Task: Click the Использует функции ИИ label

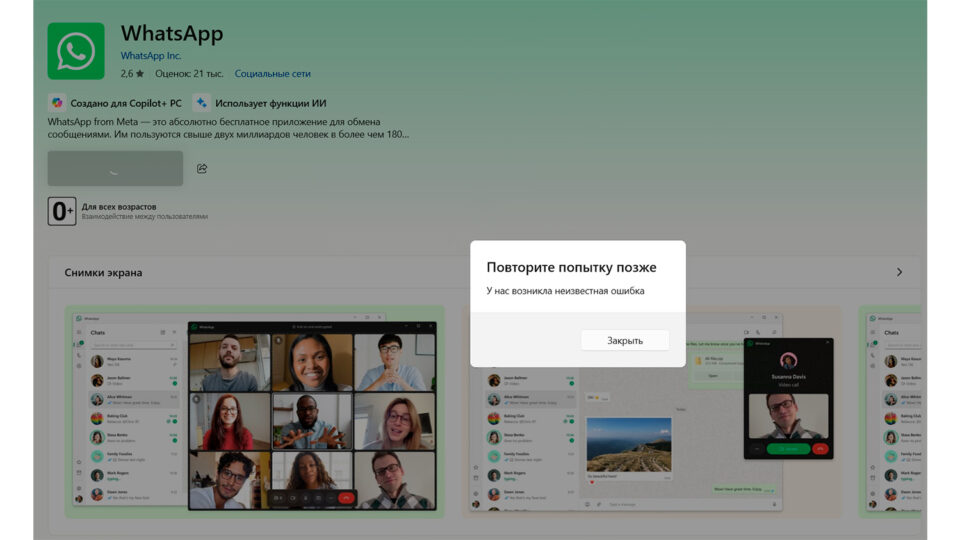Action: 271,103
